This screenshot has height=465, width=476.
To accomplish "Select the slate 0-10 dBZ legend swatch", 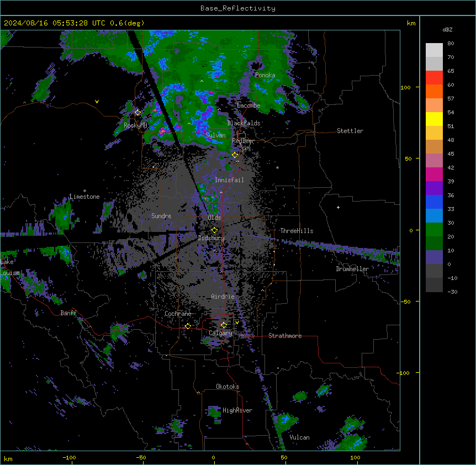I will coord(434,257).
